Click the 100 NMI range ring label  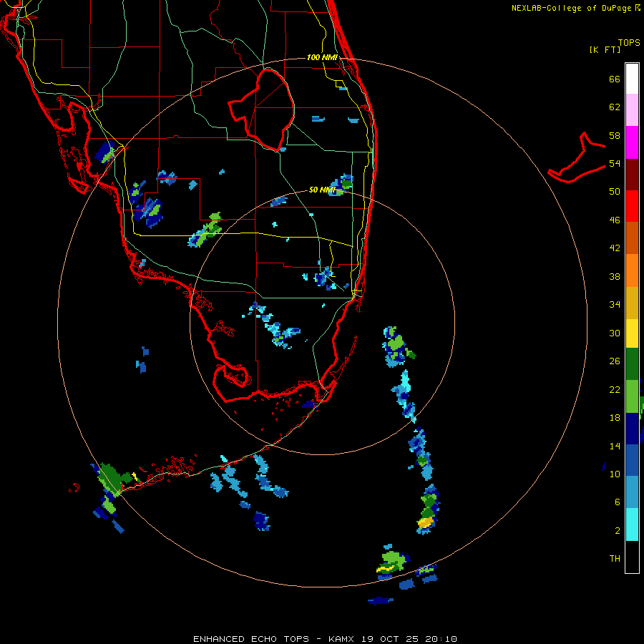pyautogui.click(x=322, y=57)
